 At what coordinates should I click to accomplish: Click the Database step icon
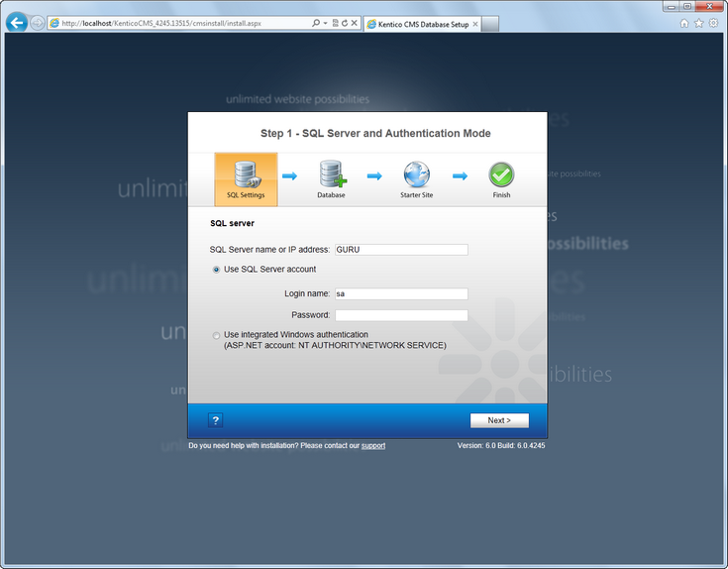coord(331,175)
